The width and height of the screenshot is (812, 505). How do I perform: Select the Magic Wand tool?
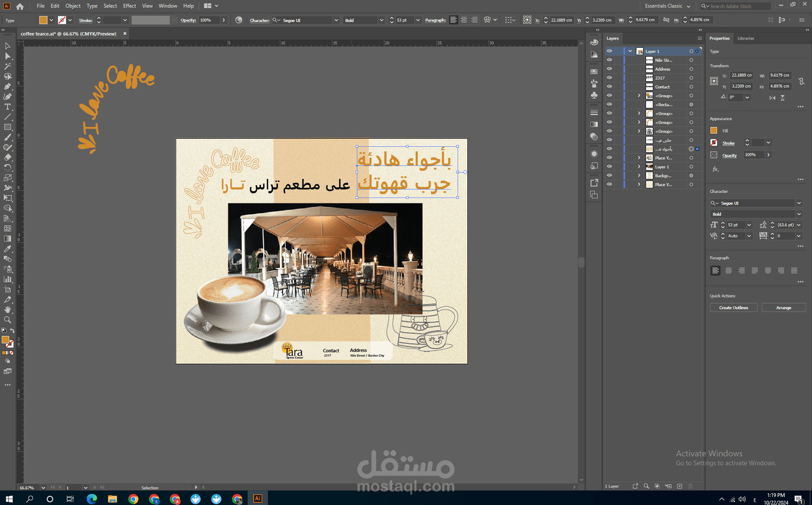point(8,66)
